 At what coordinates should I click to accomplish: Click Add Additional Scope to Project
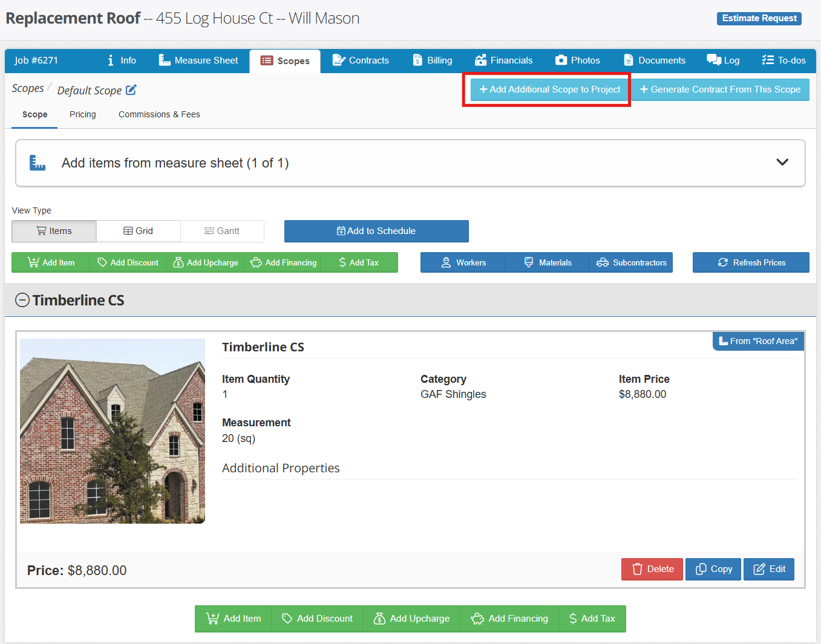[x=549, y=89]
